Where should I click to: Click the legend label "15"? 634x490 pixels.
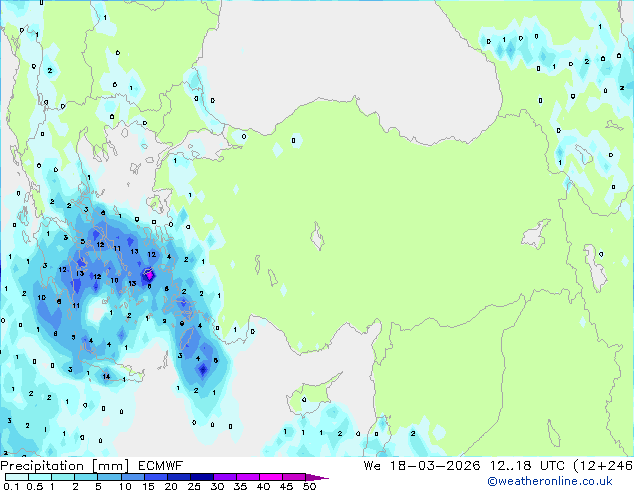[x=148, y=486]
